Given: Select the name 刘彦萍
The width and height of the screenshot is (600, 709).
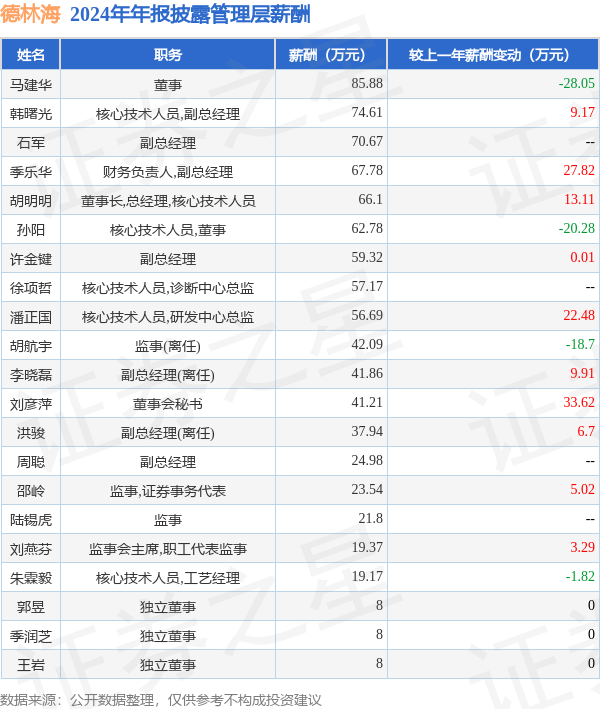Looking at the screenshot, I should [31, 404].
